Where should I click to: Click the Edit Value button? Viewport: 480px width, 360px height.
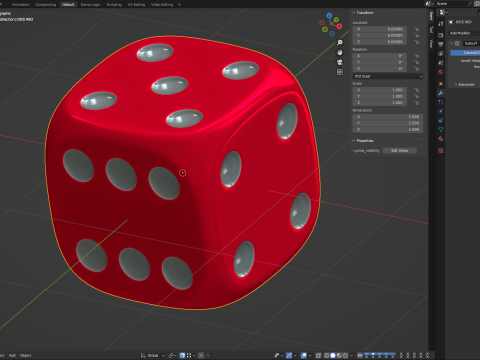[x=399, y=151]
